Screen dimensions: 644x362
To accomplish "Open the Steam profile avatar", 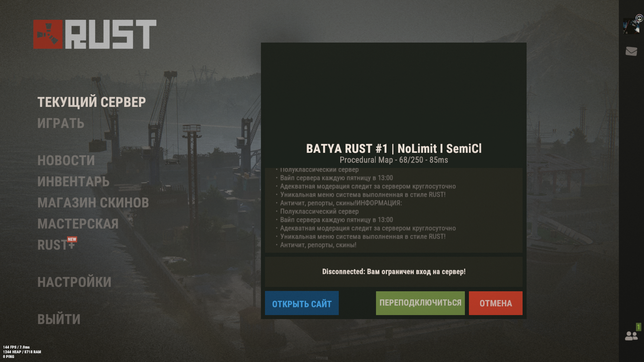I will (x=631, y=26).
